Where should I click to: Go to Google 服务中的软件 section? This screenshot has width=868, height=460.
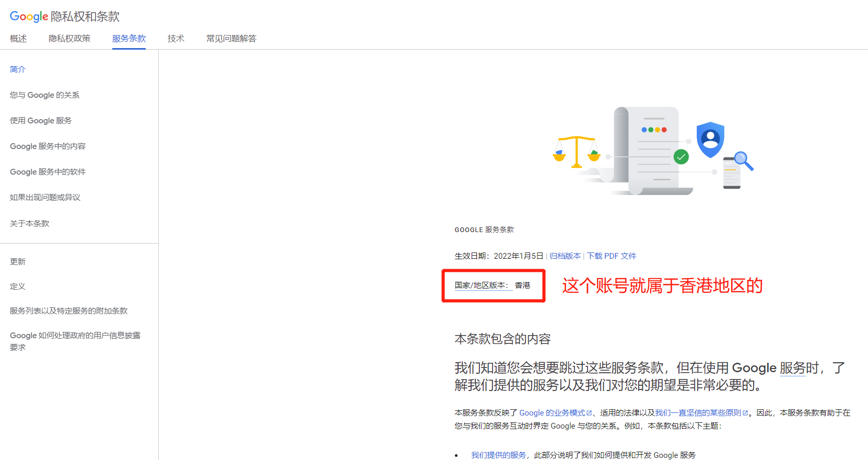(48, 172)
